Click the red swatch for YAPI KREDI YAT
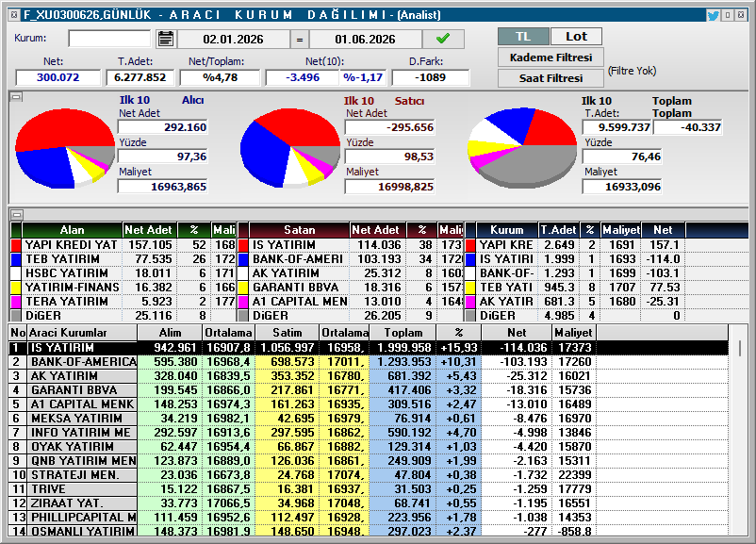Screen dimensions: 756x544 [16, 245]
